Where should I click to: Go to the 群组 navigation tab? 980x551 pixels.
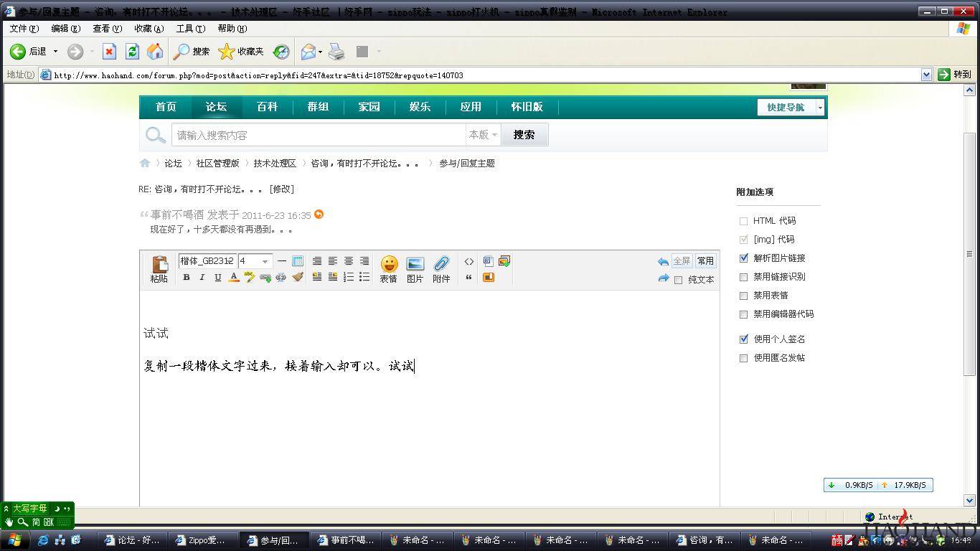pyautogui.click(x=318, y=107)
